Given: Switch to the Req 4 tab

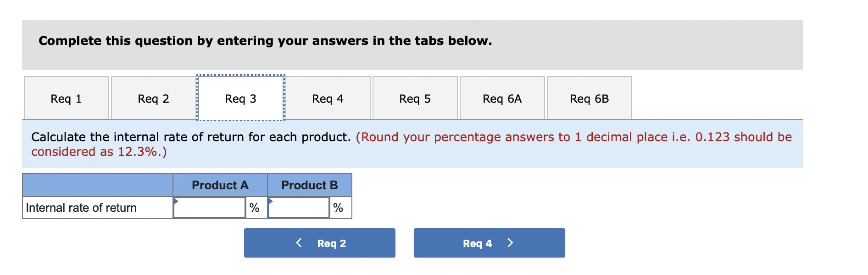Looking at the screenshot, I should coord(328,98).
